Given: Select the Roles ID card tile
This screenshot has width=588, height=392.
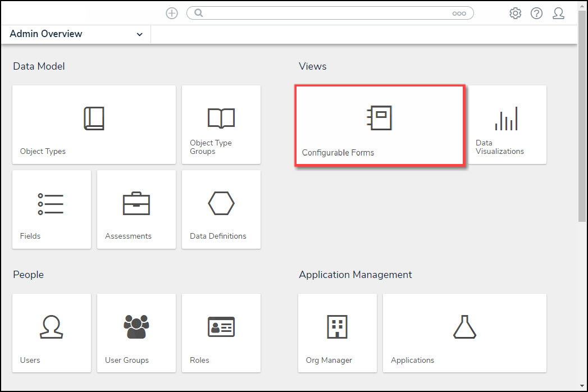Looking at the screenshot, I should (221, 333).
